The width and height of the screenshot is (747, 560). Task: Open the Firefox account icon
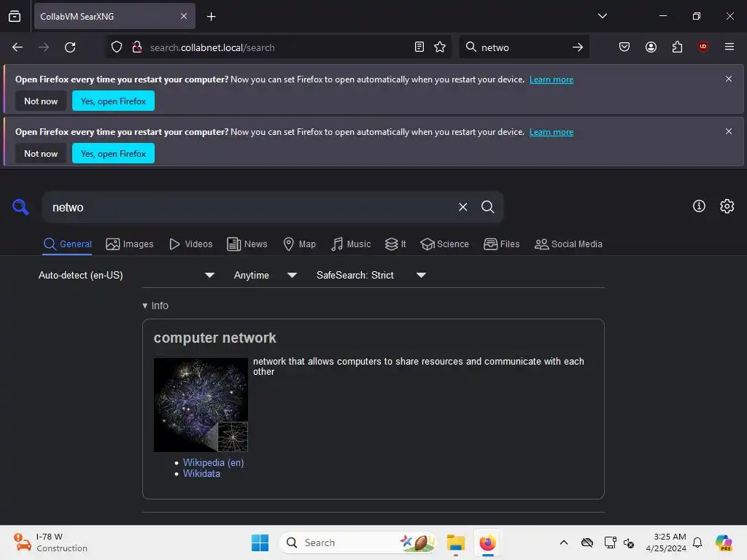[x=651, y=47]
